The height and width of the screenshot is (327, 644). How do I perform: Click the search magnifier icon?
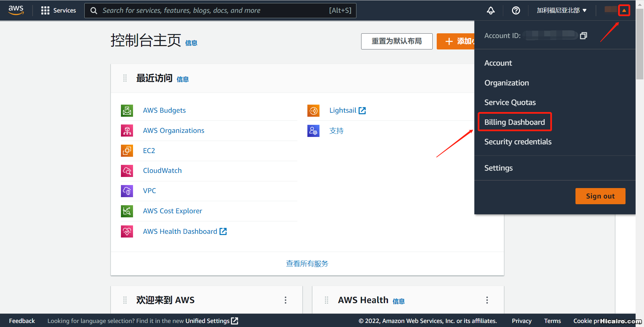tap(94, 11)
